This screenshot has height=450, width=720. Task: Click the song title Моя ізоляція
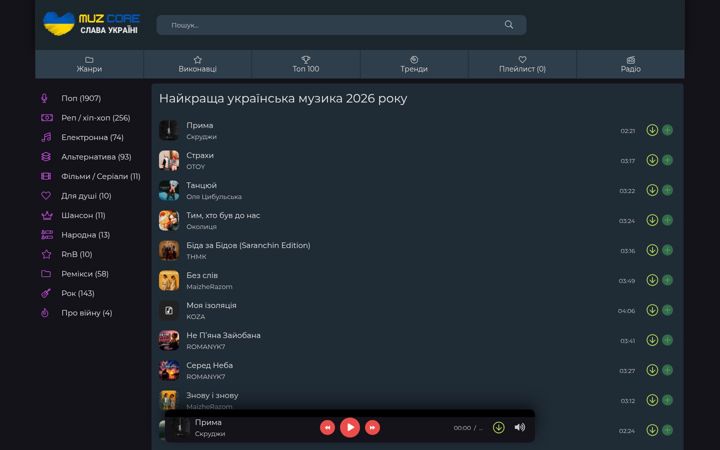click(211, 305)
